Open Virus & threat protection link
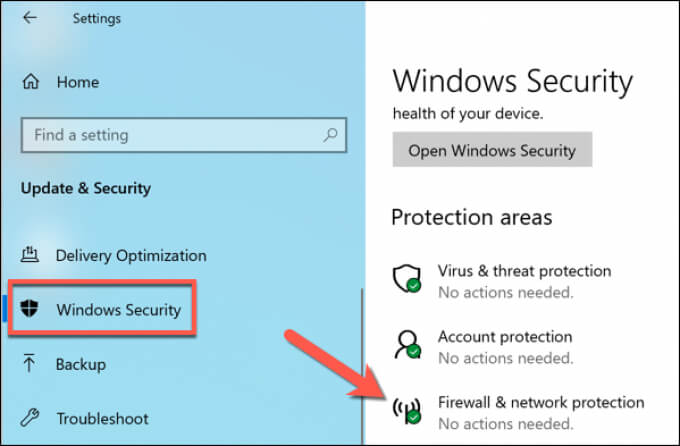 (524, 271)
